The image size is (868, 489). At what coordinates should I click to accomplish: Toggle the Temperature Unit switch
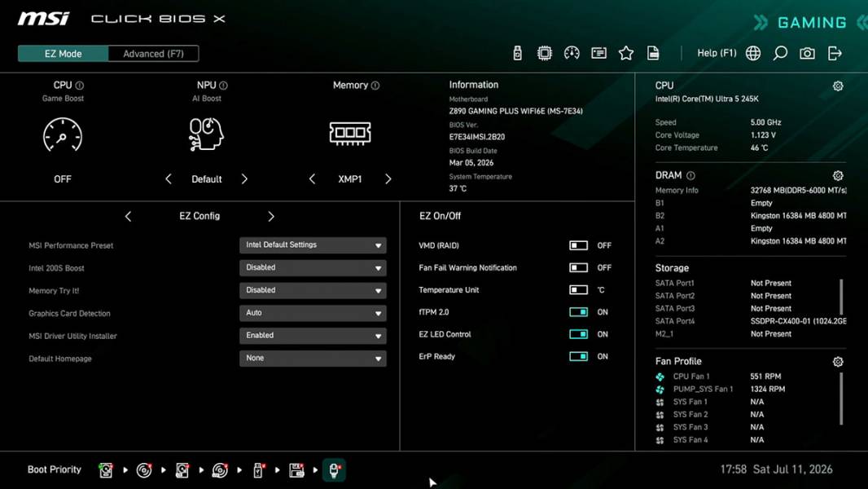point(578,289)
